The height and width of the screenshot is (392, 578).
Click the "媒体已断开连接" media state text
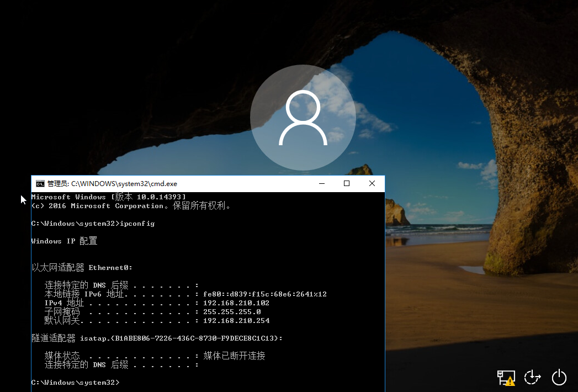(x=234, y=356)
